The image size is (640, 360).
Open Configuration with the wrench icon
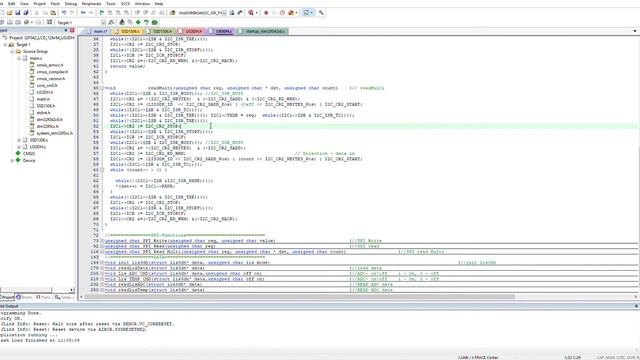click(x=321, y=13)
